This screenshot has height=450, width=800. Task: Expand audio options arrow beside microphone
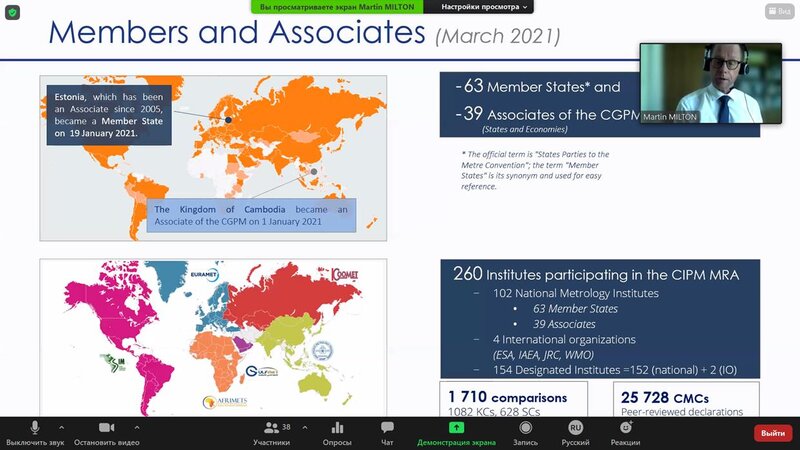click(62, 427)
